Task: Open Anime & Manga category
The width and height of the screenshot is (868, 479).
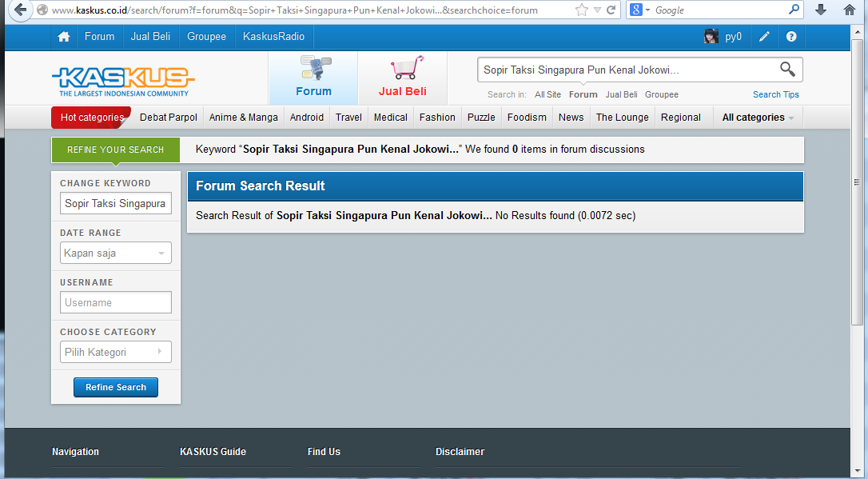Action: pyautogui.click(x=244, y=118)
